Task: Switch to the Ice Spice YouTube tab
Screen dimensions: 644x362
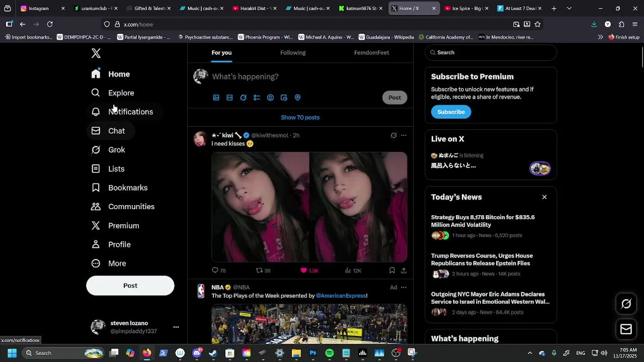Action: pos(467,9)
